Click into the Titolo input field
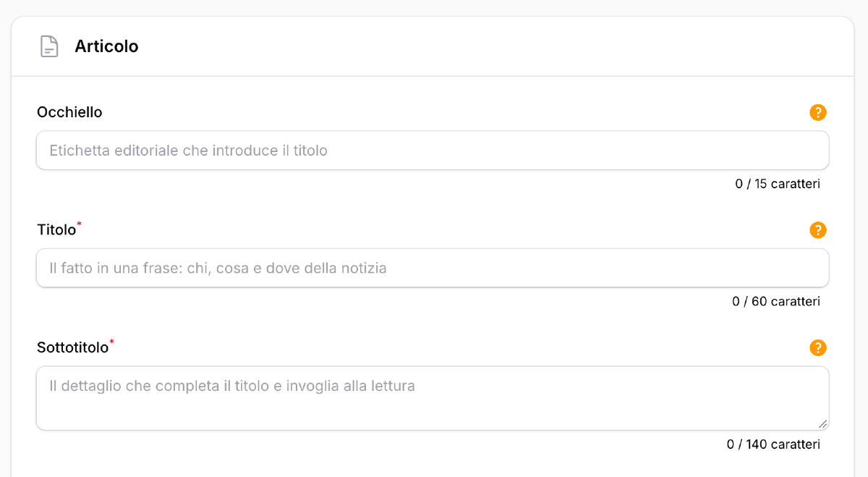868x477 pixels. [433, 269]
